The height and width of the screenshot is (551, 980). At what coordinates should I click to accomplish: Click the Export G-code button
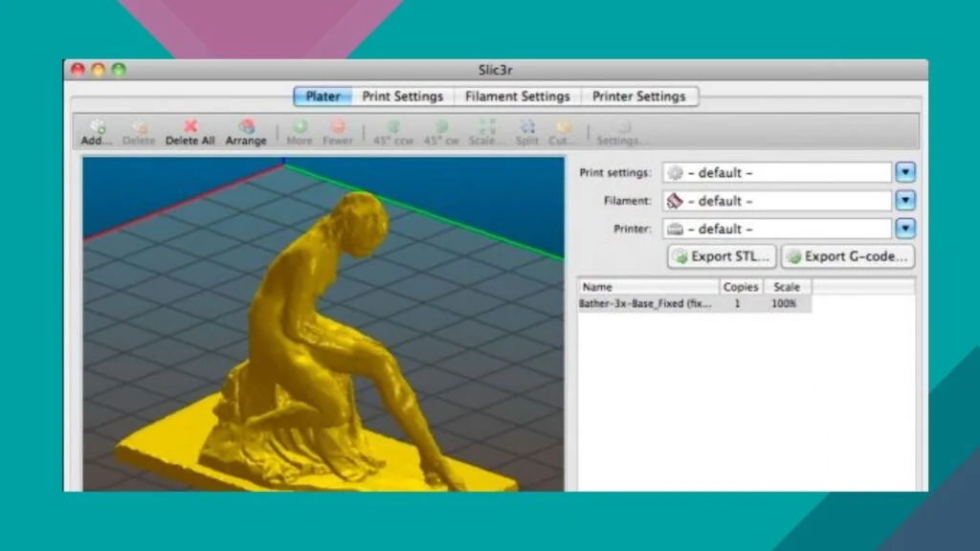coord(848,256)
